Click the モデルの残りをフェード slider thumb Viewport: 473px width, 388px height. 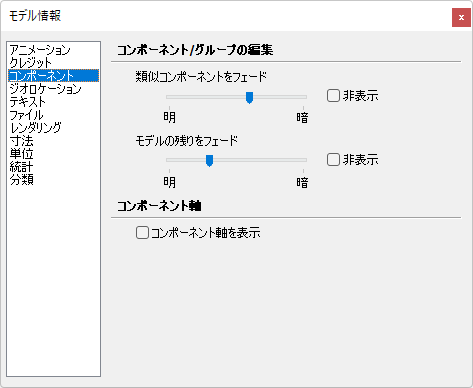(x=209, y=161)
